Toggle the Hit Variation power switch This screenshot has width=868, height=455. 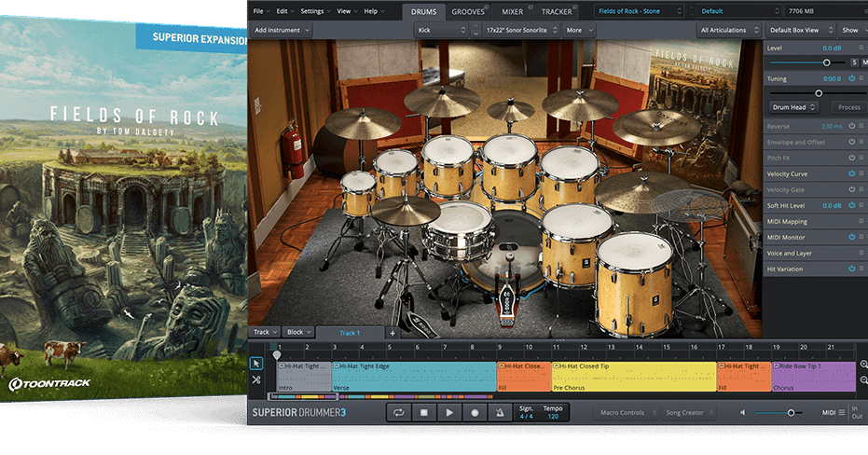click(x=852, y=269)
